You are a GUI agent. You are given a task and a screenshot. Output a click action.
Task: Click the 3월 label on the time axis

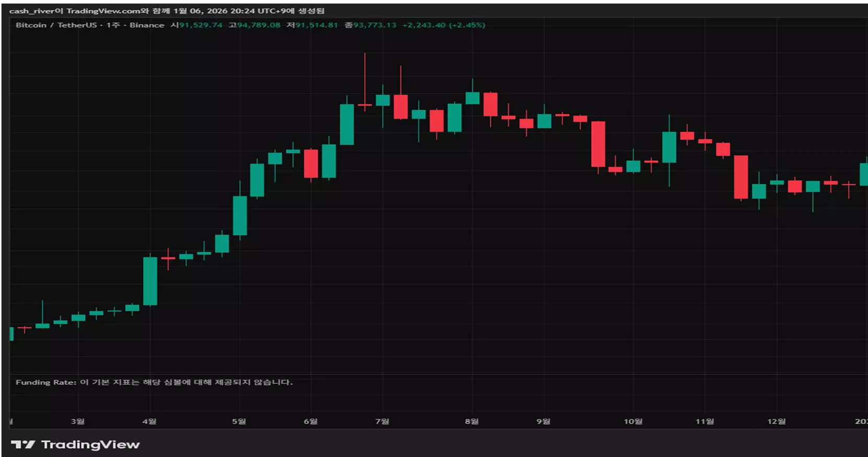pyautogui.click(x=78, y=421)
